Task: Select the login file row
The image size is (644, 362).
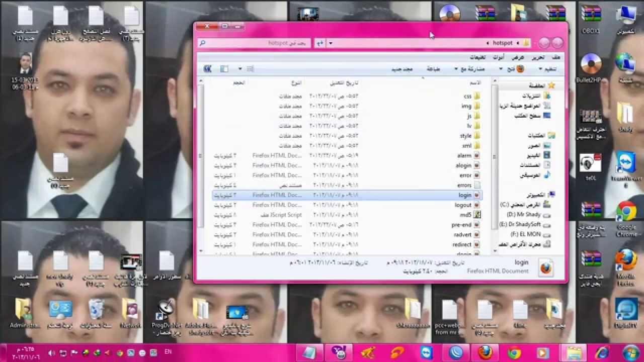Action: pyautogui.click(x=347, y=195)
